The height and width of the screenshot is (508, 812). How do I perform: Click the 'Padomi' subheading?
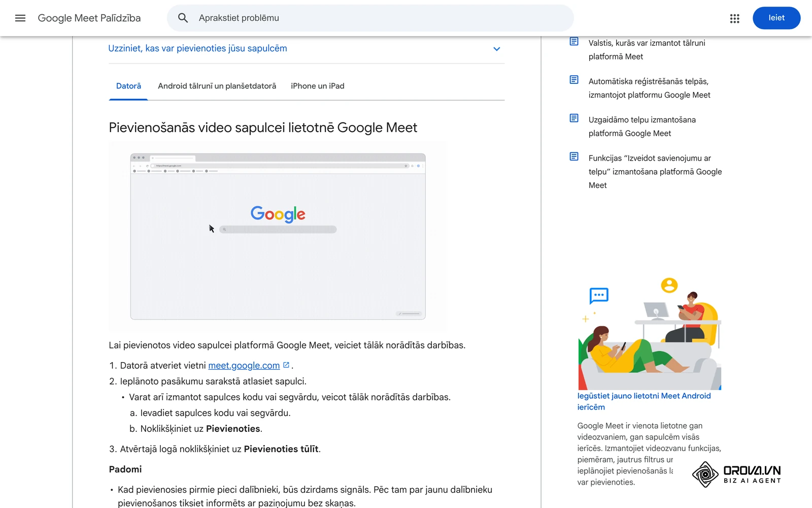pos(125,469)
